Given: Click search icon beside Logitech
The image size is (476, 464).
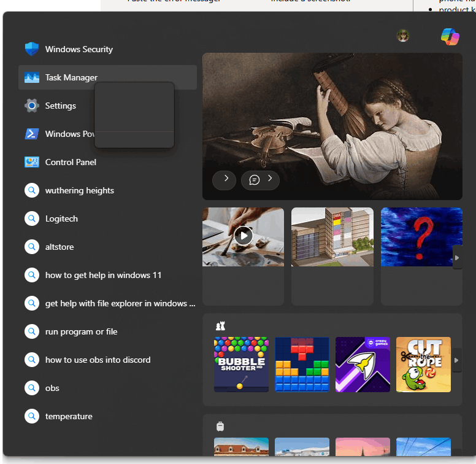Looking at the screenshot, I should (32, 218).
